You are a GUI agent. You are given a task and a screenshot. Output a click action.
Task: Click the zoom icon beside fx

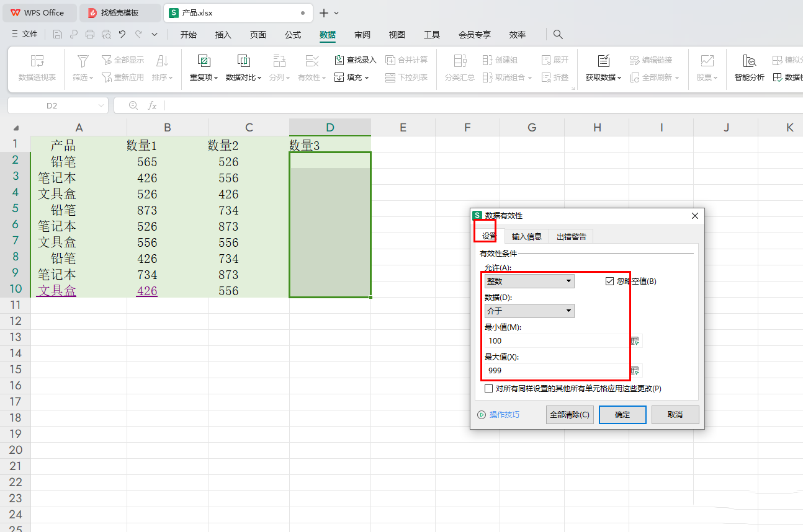click(133, 105)
